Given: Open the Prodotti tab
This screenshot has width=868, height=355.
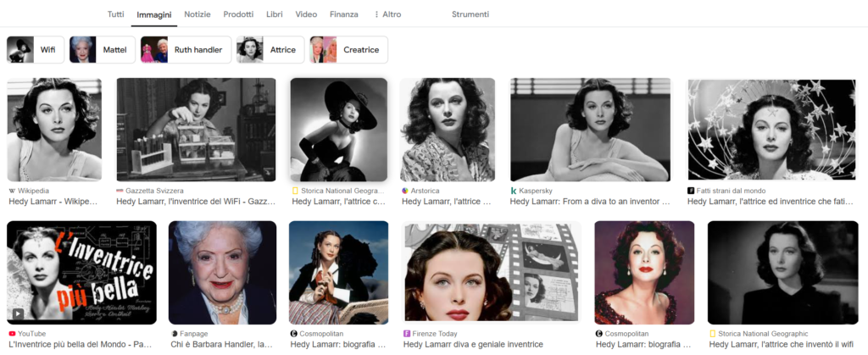Looking at the screenshot, I should click(238, 14).
